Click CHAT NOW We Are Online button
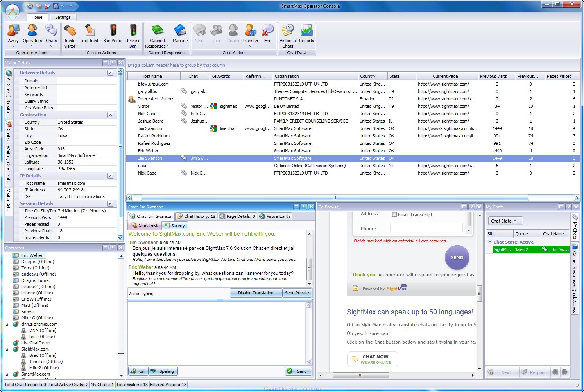This screenshot has width=584, height=392. [373, 359]
